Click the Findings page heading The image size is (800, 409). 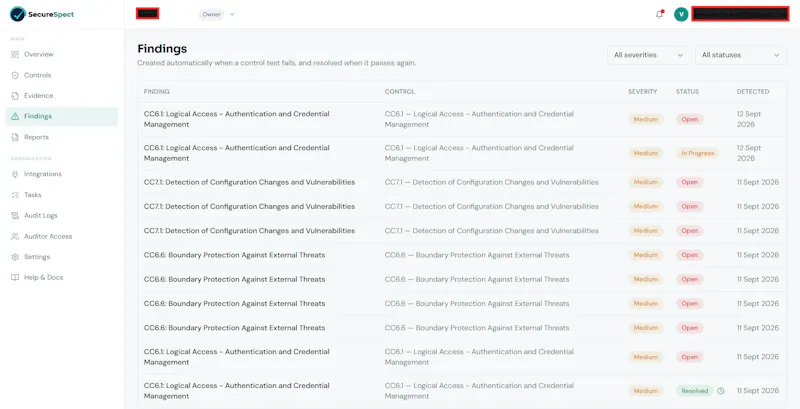(162, 49)
